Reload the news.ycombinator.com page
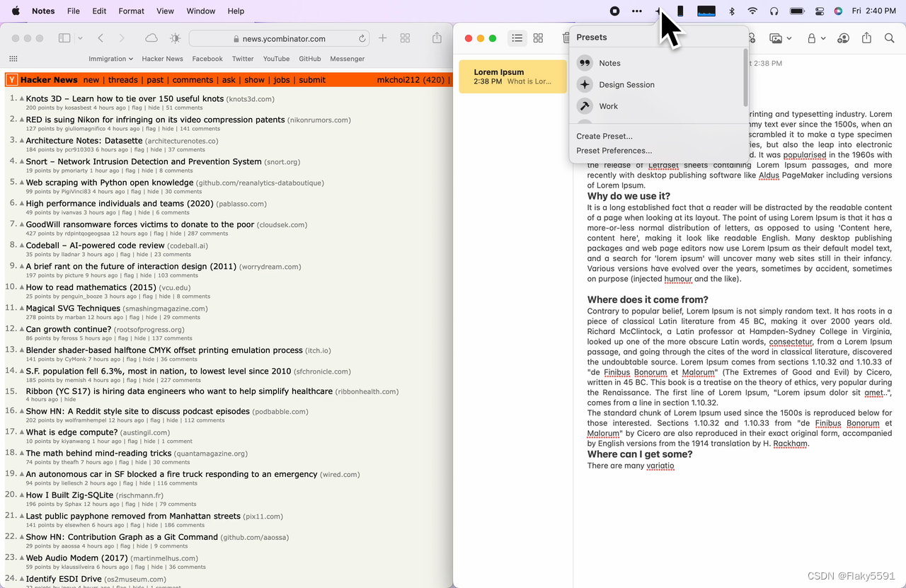This screenshot has height=588, width=906. (x=362, y=39)
